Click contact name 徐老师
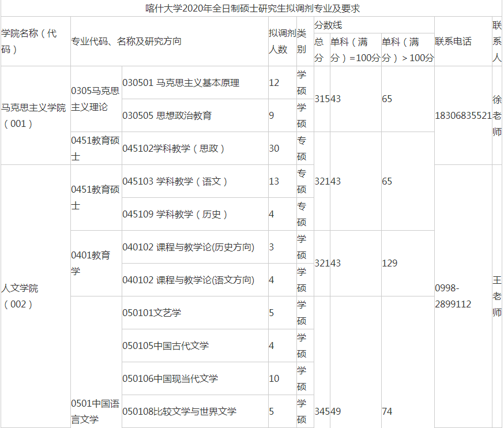This screenshot has height=428, width=504. pyautogui.click(x=497, y=115)
